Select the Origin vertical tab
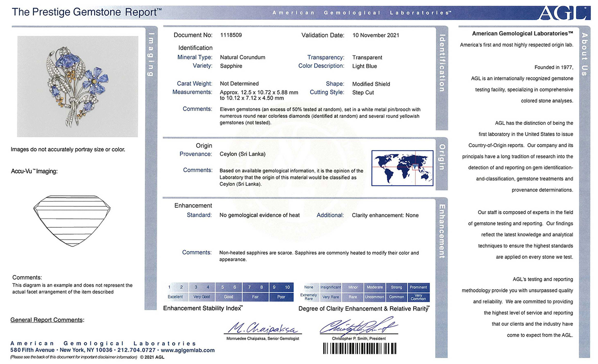 442,157
